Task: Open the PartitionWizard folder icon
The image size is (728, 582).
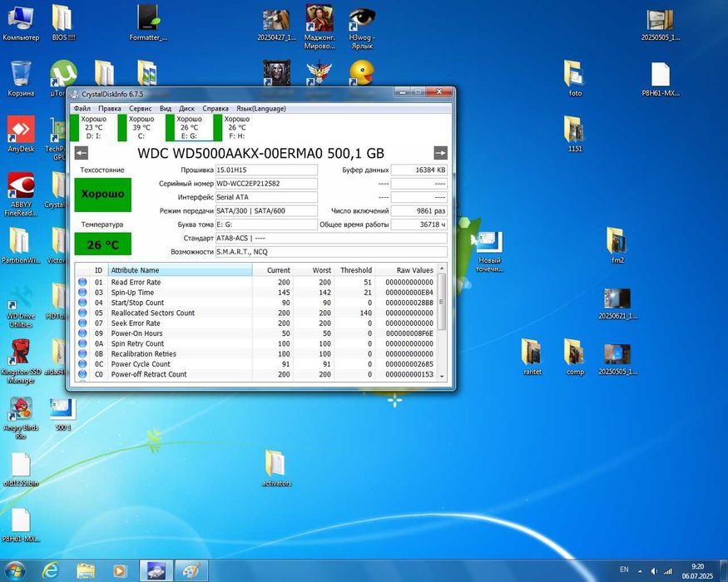Action: [x=21, y=246]
